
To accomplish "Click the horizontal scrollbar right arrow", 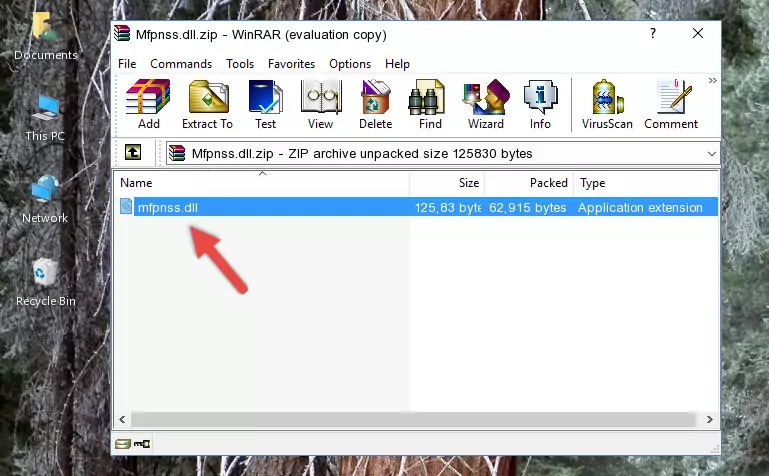I will click(709, 420).
